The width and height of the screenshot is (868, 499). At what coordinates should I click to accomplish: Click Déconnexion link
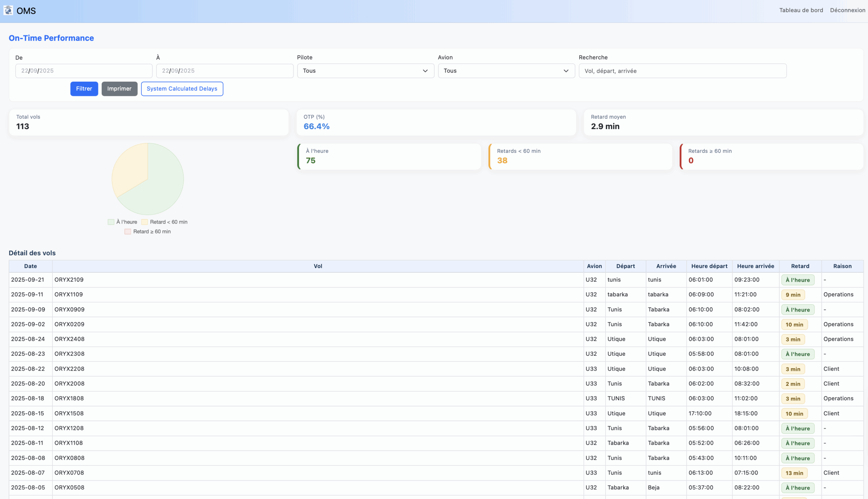[847, 10]
